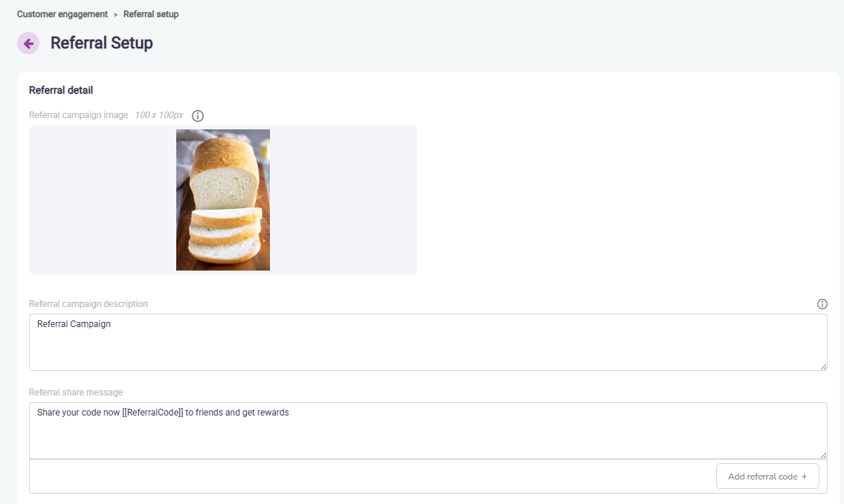Click the Referral campaign image label
844x504 pixels.
pyautogui.click(x=78, y=115)
